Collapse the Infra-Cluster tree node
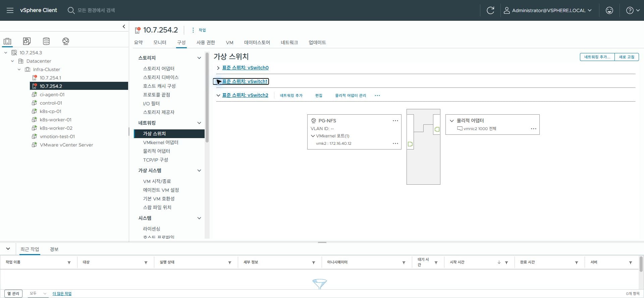Viewport: 644px width, 298px height. [19, 69]
